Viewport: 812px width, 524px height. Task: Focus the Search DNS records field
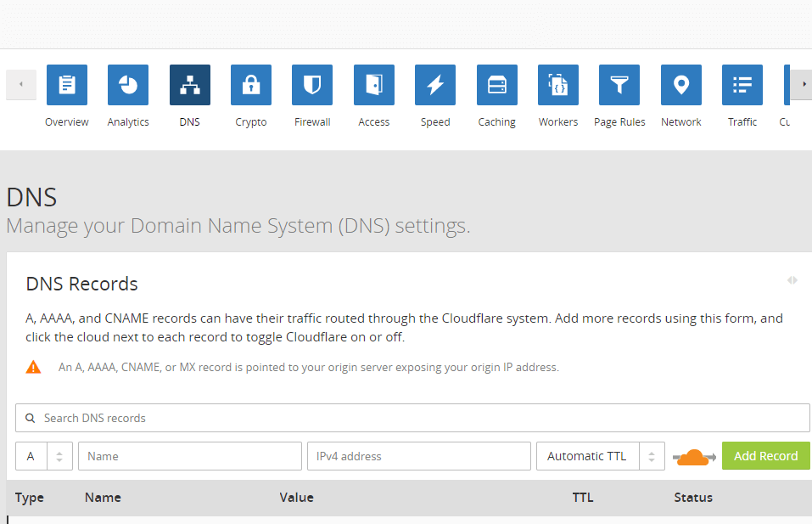coord(412,418)
